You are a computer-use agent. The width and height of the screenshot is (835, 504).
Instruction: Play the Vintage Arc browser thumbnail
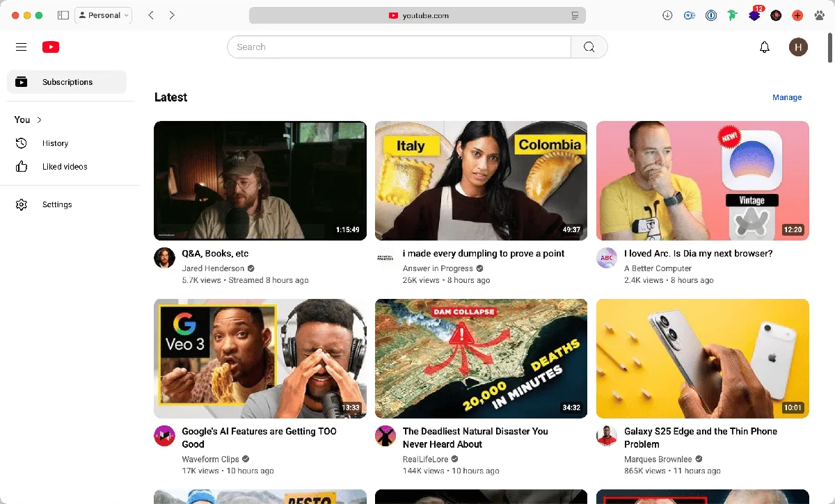pos(703,181)
